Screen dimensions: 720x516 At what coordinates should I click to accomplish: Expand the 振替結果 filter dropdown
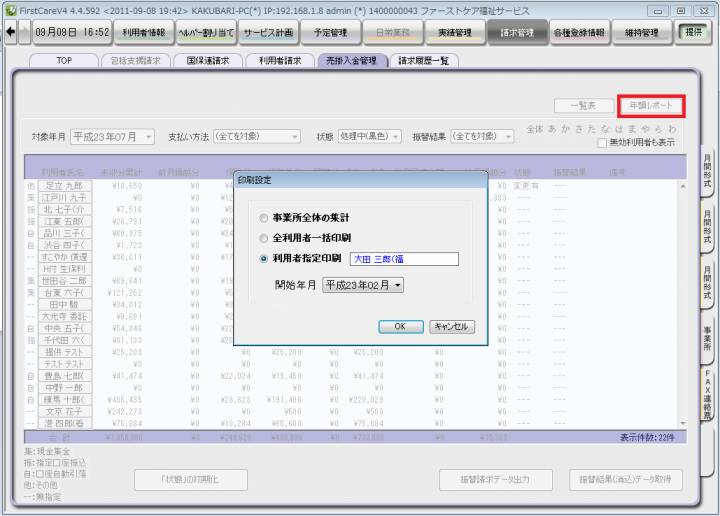pyautogui.click(x=487, y=136)
